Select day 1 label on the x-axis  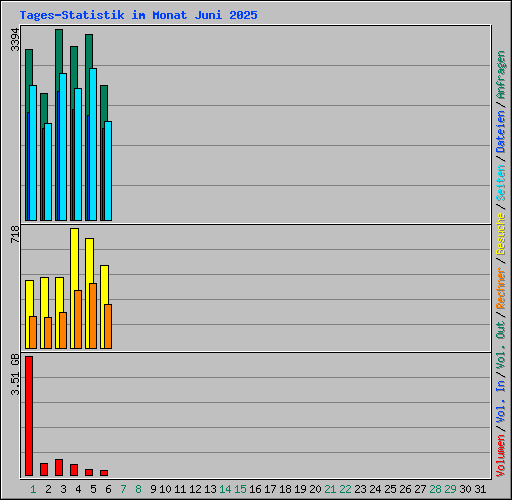(33, 489)
